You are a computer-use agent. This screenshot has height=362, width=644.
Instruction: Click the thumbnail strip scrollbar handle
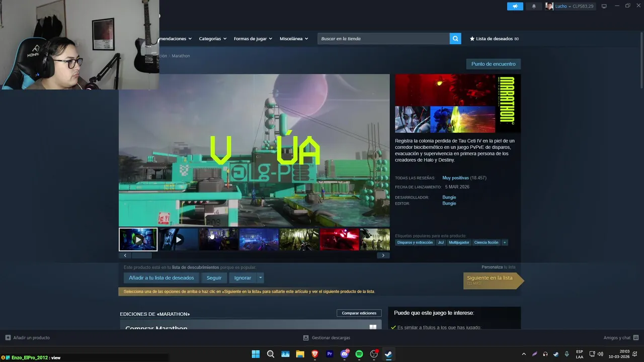pos(142,255)
